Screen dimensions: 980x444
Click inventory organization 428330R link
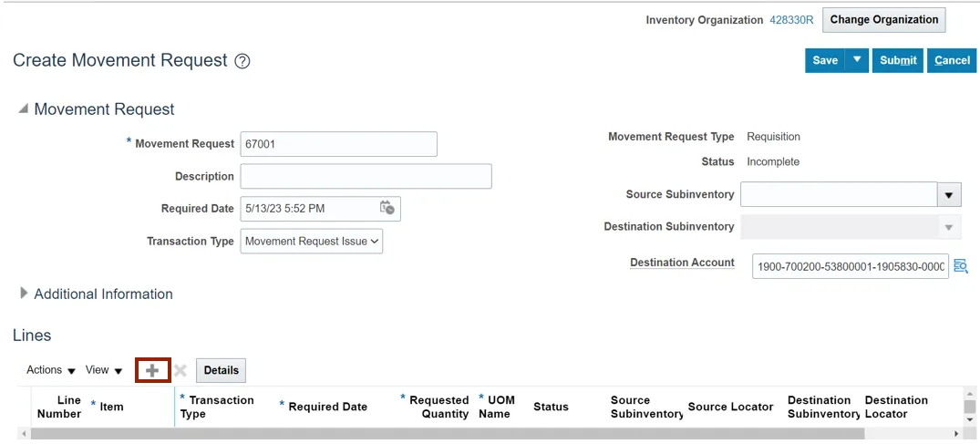click(791, 20)
